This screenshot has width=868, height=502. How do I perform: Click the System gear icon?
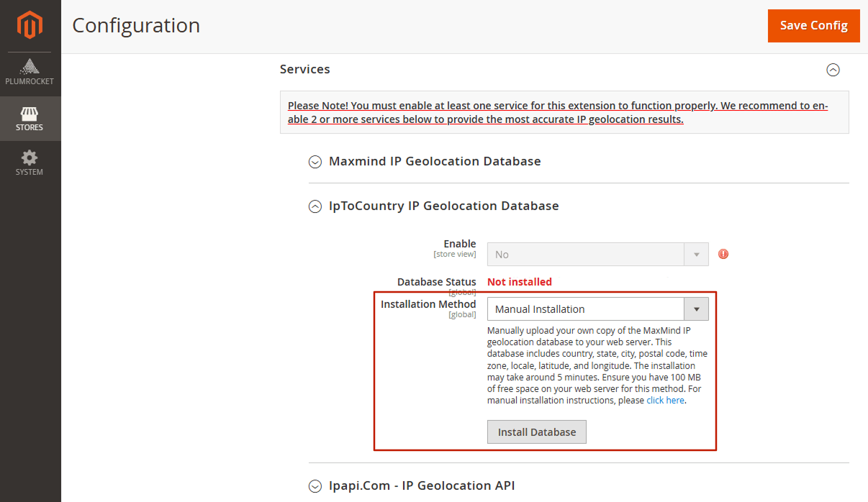point(30,163)
